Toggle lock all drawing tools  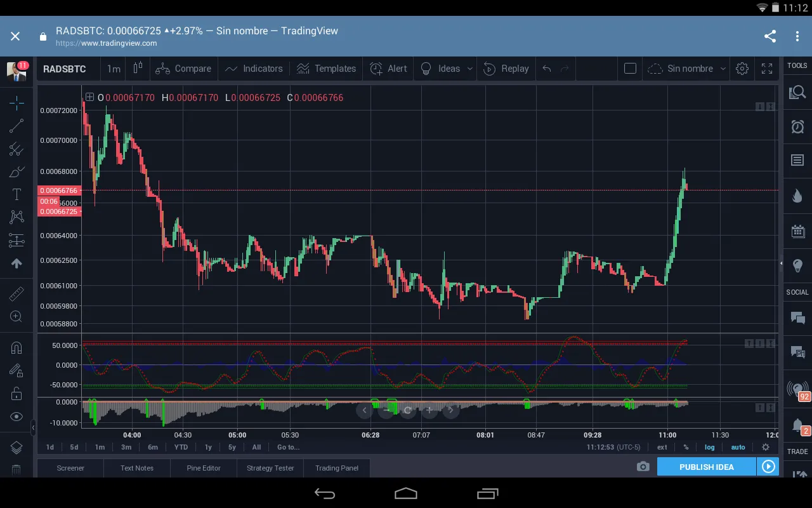click(16, 394)
